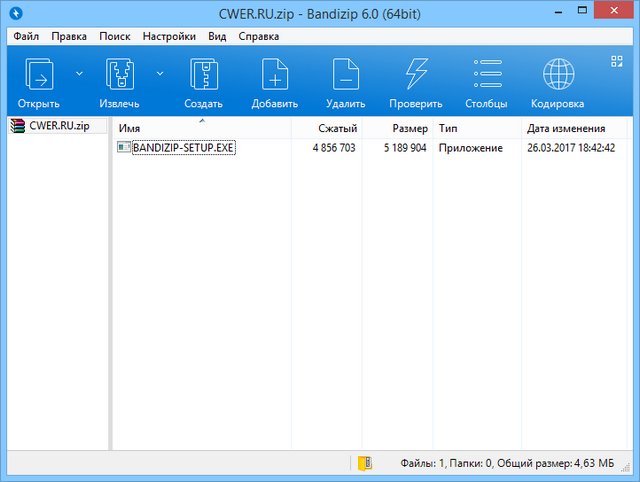Open the Справка menu
This screenshot has height=482, width=640.
pyautogui.click(x=258, y=36)
